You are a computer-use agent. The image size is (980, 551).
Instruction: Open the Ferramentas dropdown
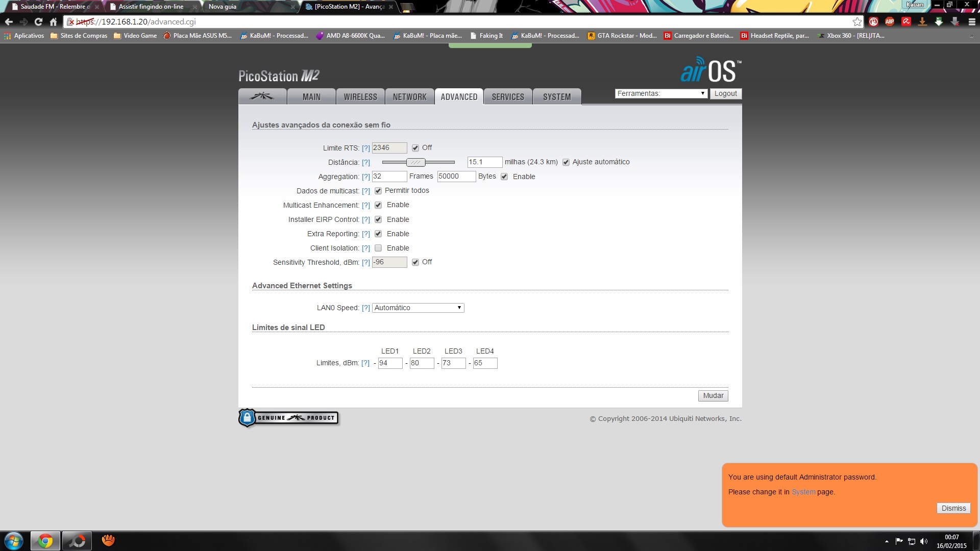(660, 94)
